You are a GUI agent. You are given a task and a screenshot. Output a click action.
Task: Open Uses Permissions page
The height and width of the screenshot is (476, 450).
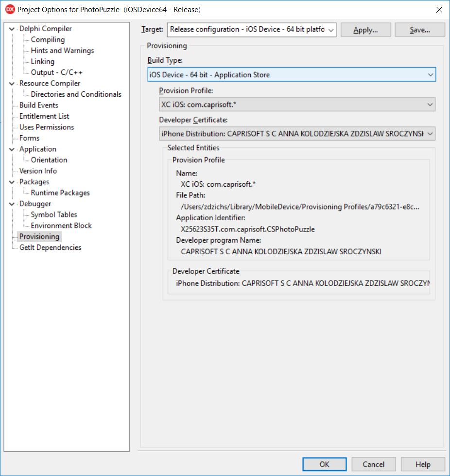[47, 127]
